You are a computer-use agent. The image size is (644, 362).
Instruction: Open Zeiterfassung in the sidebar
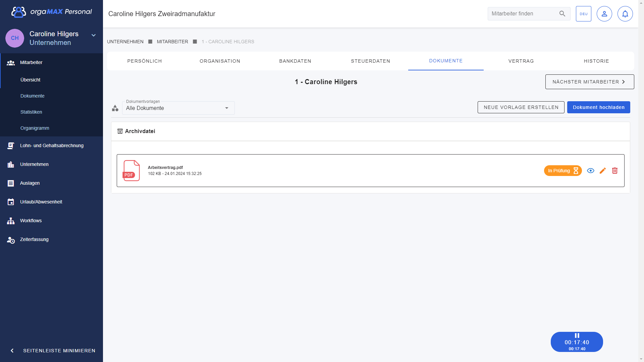34,239
